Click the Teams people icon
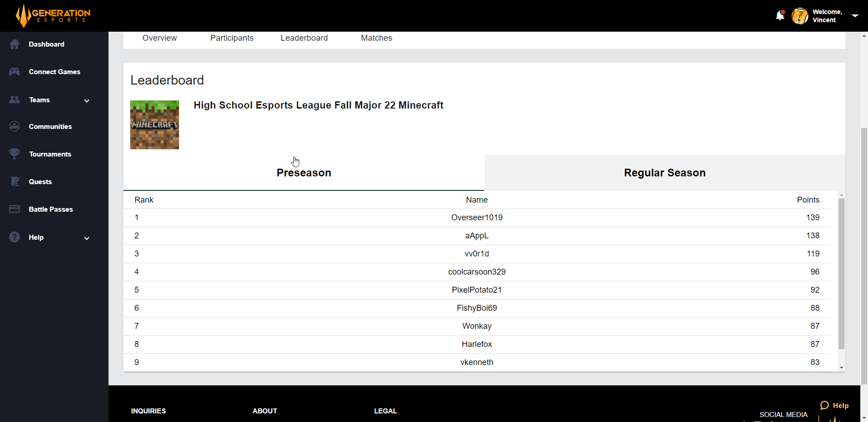Screen dimensions: 868x422 14,100
